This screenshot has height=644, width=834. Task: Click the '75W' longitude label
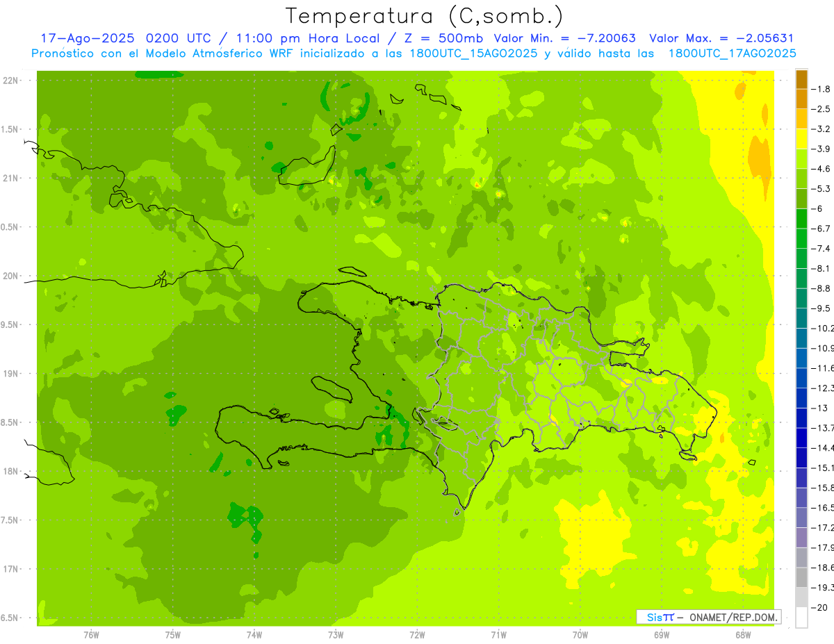pyautogui.click(x=172, y=634)
